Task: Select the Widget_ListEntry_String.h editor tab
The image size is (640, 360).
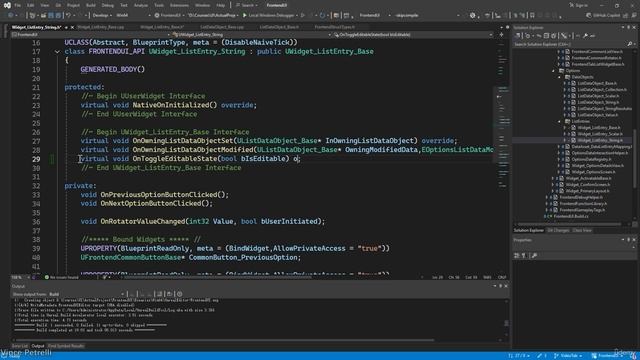Action: point(36,27)
